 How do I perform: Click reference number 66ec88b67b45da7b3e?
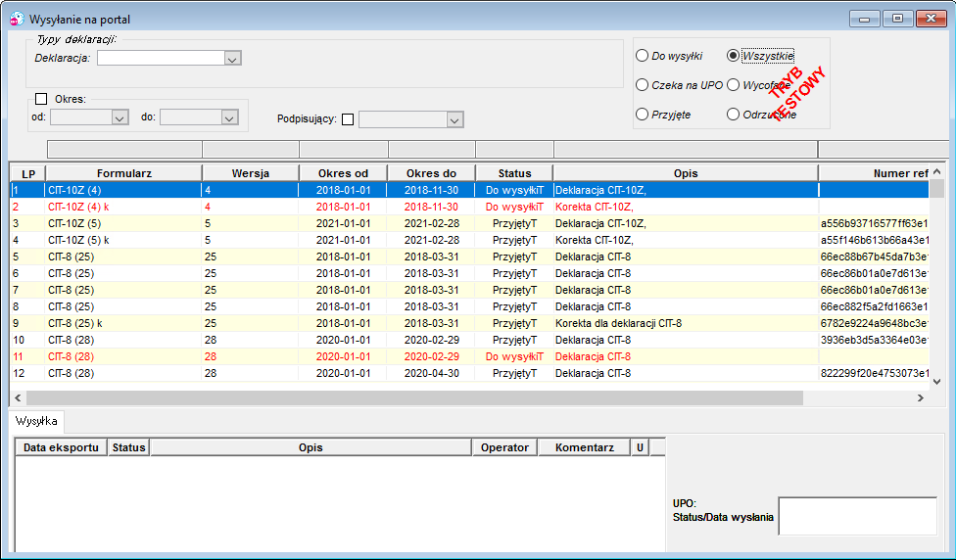click(x=875, y=257)
